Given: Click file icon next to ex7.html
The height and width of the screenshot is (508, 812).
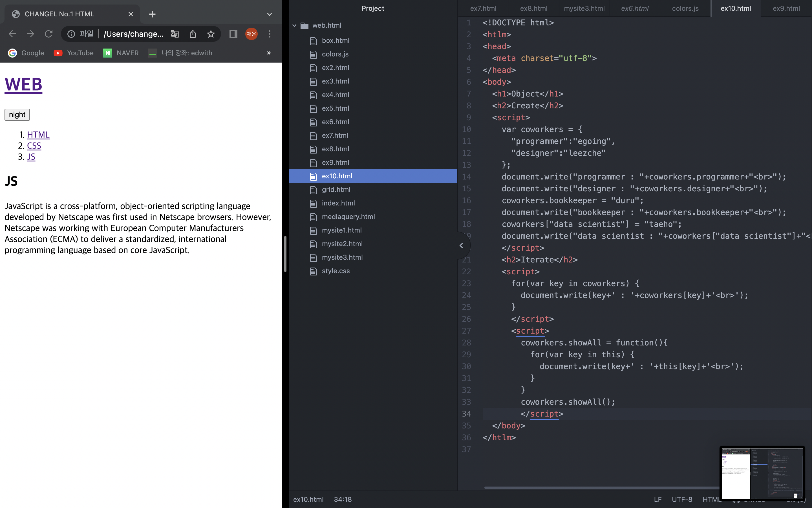Looking at the screenshot, I should coord(314,136).
